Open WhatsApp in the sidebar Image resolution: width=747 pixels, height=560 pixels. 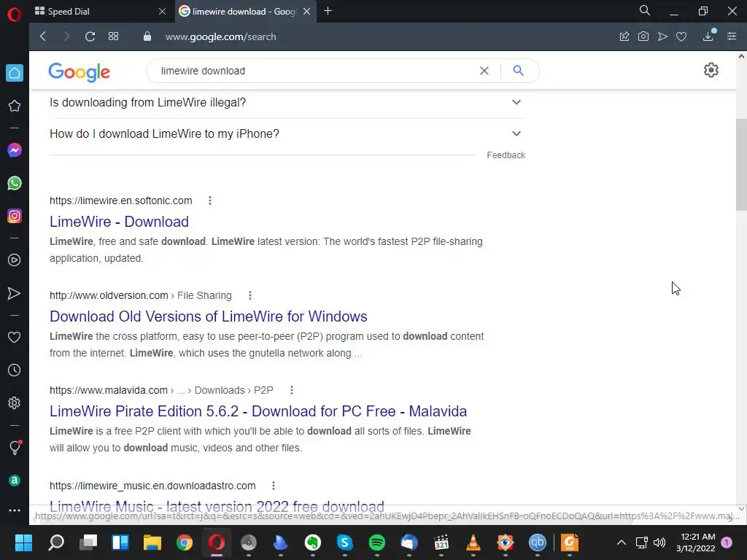click(15, 183)
